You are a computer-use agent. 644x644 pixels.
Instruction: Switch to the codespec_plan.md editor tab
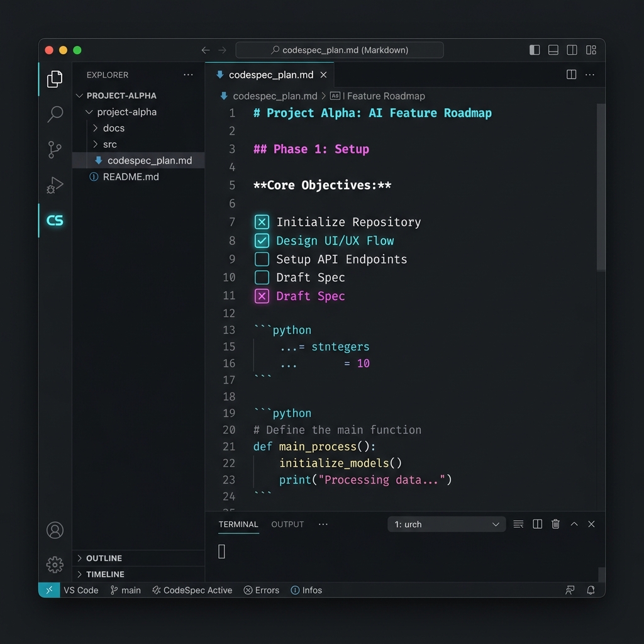(x=269, y=75)
